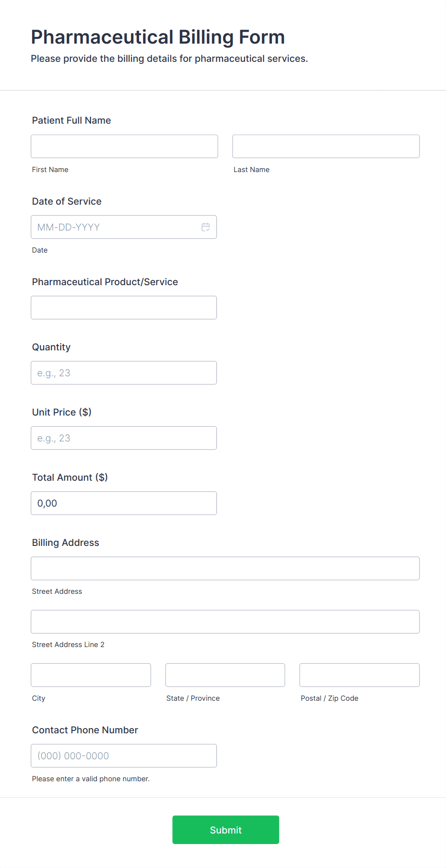Viewport: 446px width, 868px height.
Task: Click the Pharmaceutical Product/Service field
Action: click(x=124, y=308)
